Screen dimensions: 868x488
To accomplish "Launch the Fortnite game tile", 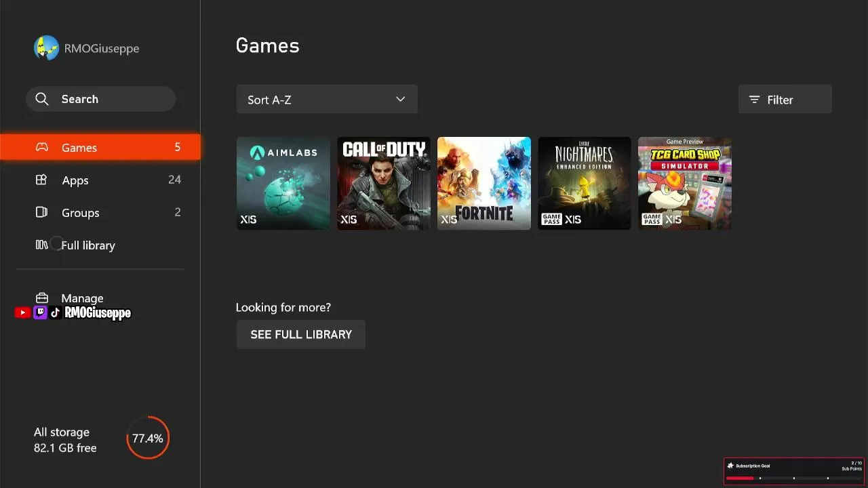I will pyautogui.click(x=484, y=183).
